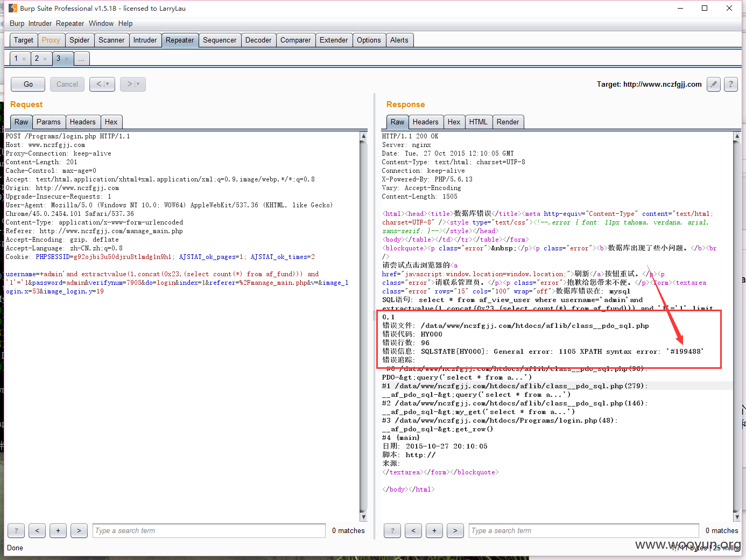The image size is (746, 560).
Task: Open the Help menu
Action: (125, 23)
